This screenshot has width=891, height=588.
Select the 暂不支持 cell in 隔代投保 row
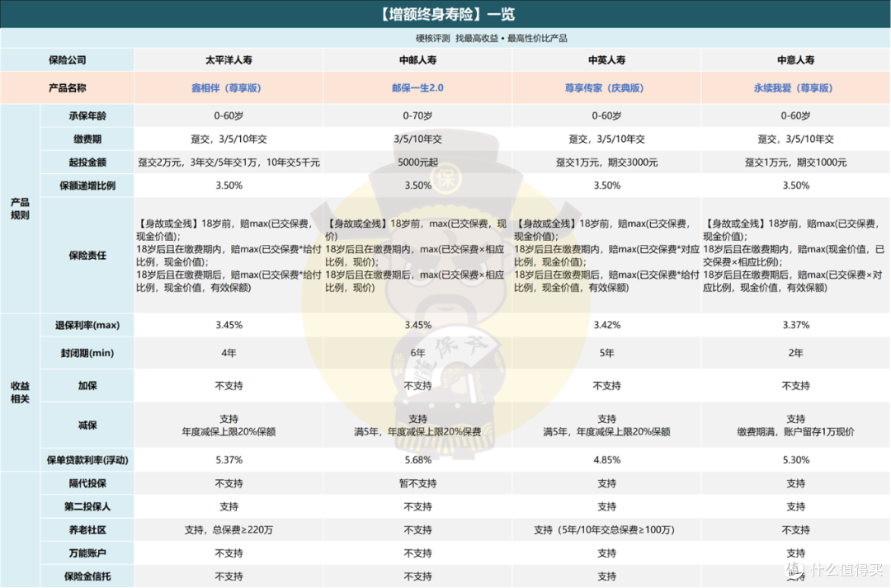click(x=417, y=483)
